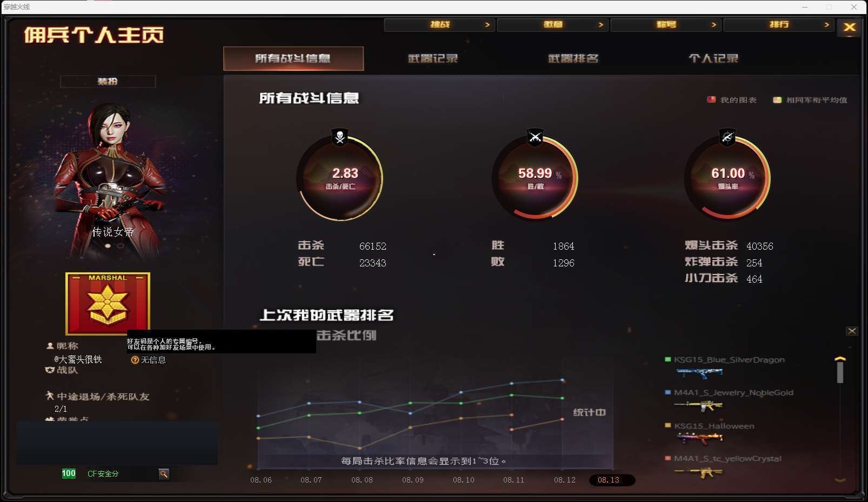Click the question mark icon beside 无信息
868x502 pixels.
[135, 360]
